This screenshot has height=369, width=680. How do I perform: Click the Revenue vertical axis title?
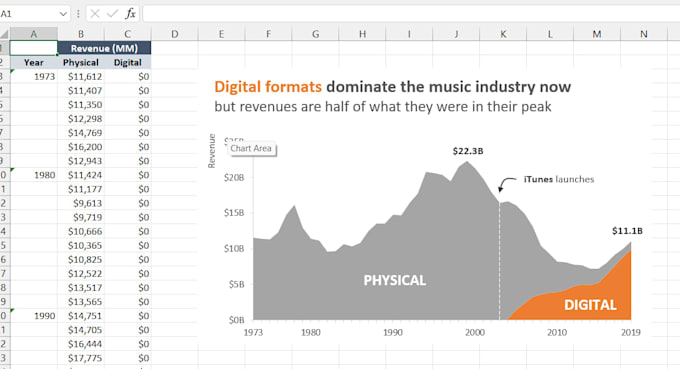coord(212,151)
